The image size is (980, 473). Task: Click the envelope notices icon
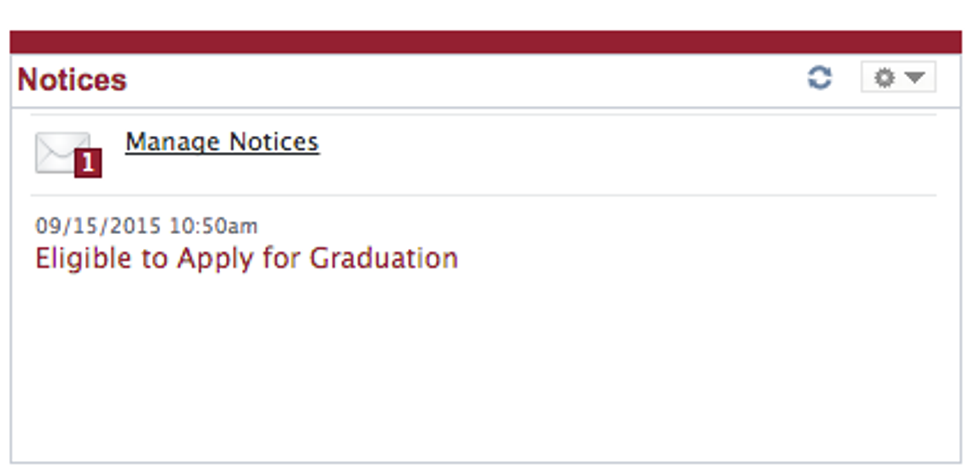(x=60, y=151)
